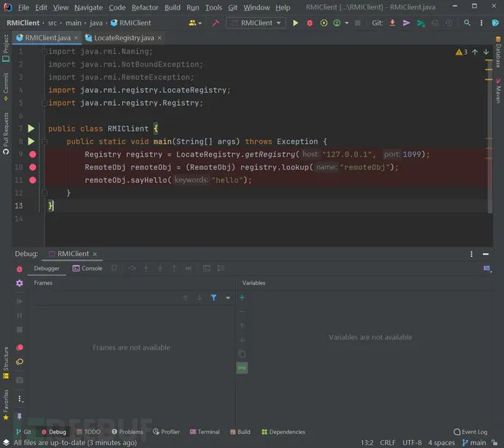Start debugging with the red bug toolbar icon
The width and height of the screenshot is (504, 448).
pos(310,23)
